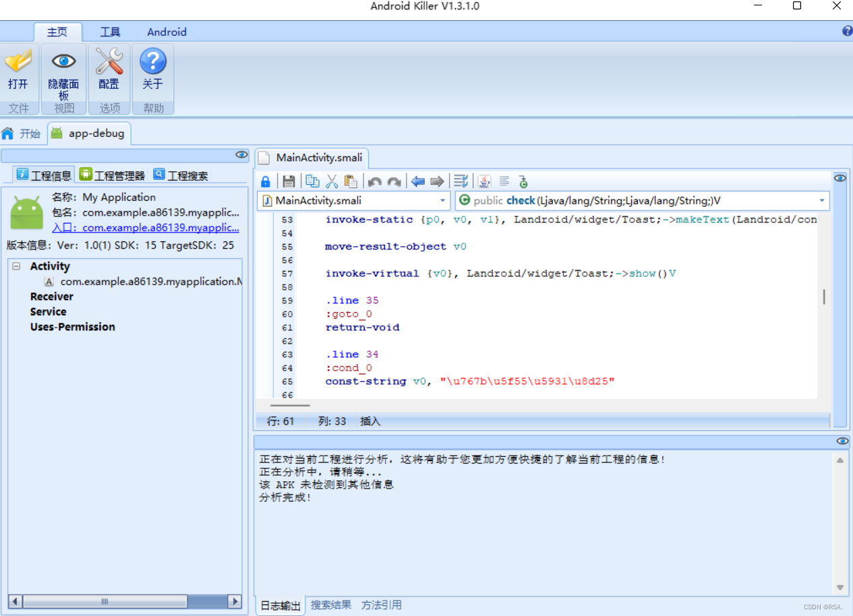Switch to the 日志输出 tab

[280, 605]
